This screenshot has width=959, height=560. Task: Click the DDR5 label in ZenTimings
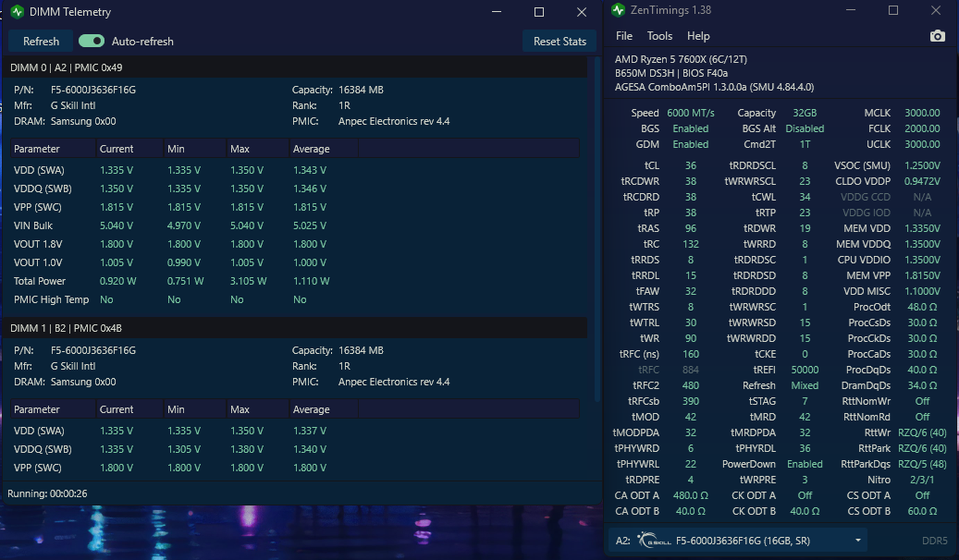(x=935, y=541)
